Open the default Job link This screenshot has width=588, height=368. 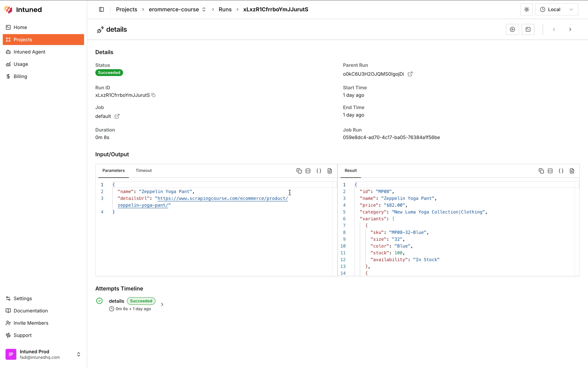(117, 116)
